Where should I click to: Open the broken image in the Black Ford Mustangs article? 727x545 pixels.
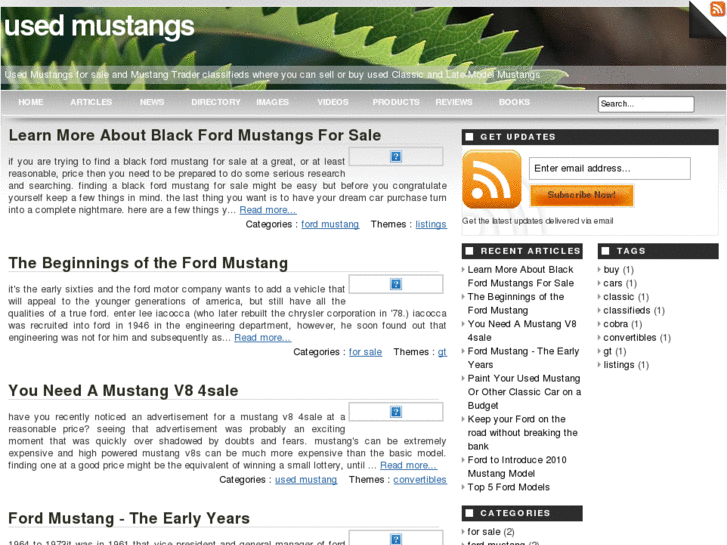[x=395, y=156]
